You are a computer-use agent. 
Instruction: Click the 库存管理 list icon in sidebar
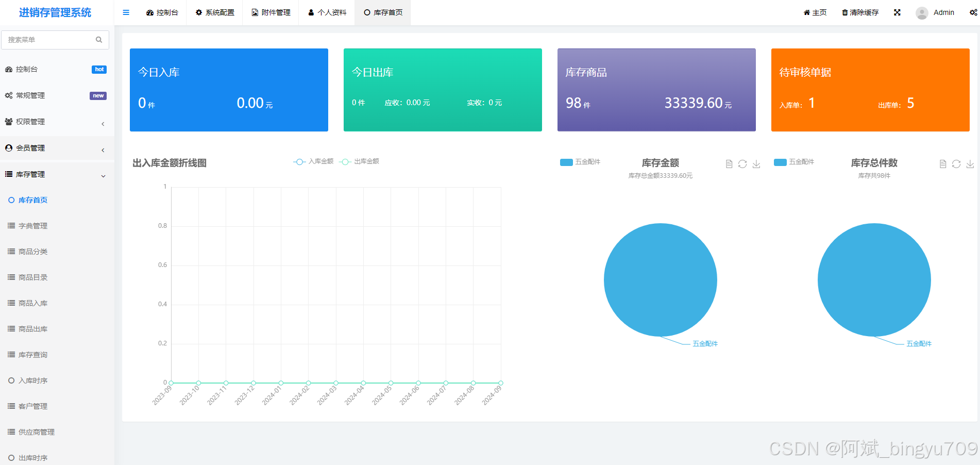pos(9,174)
